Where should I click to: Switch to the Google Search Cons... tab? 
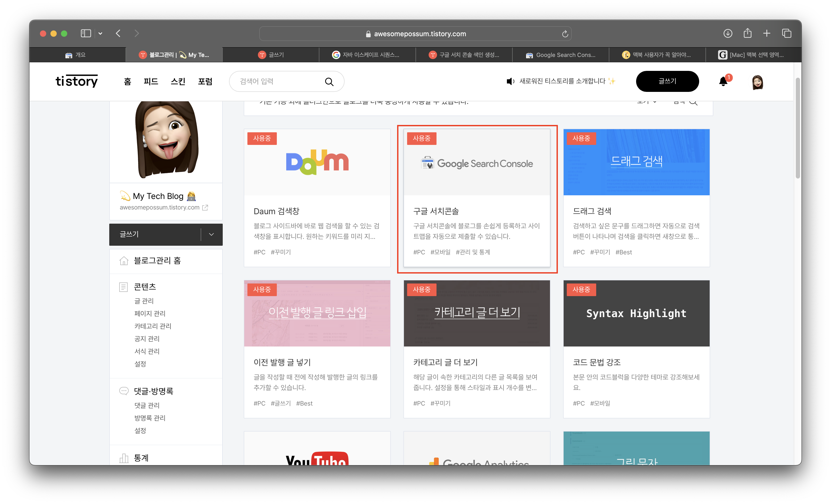[560, 55]
